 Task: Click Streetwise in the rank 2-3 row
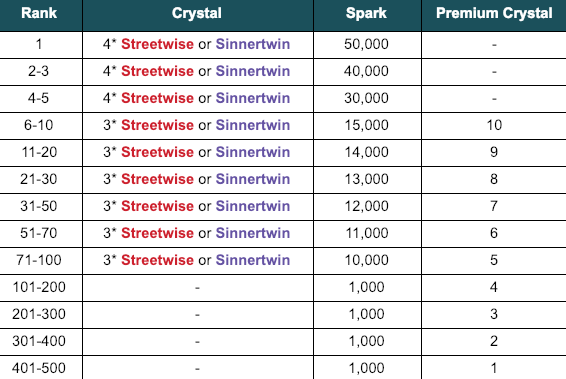pos(157,71)
